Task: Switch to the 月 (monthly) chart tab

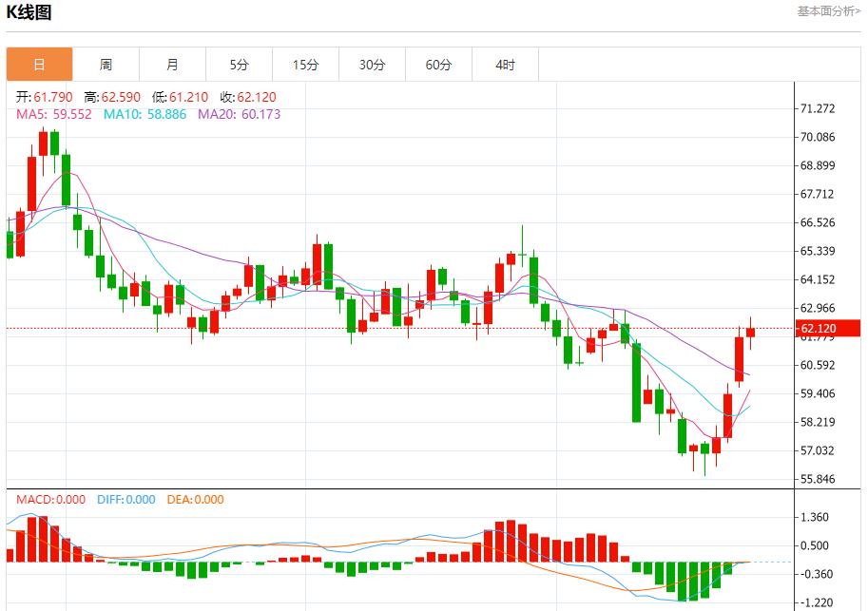Action: coord(172,64)
